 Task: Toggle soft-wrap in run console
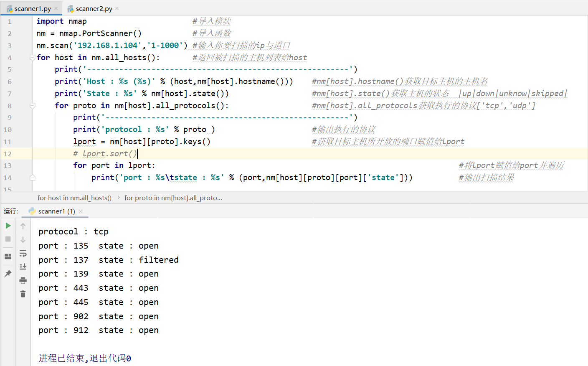pos(23,254)
